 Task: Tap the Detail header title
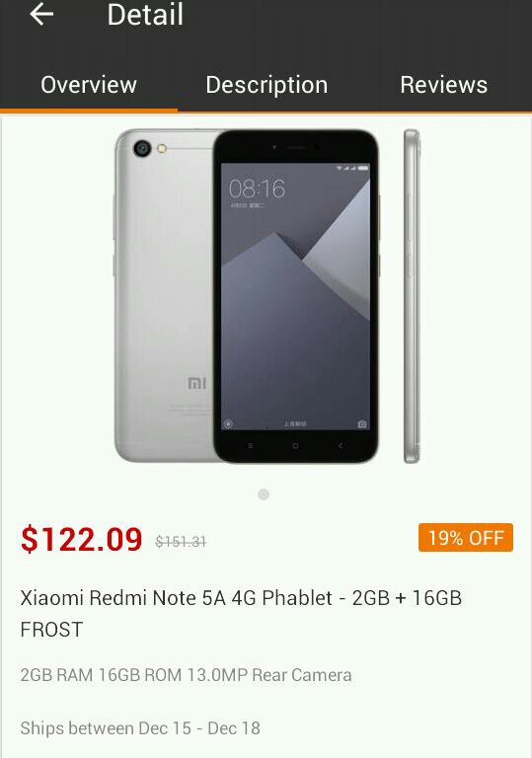(x=145, y=15)
